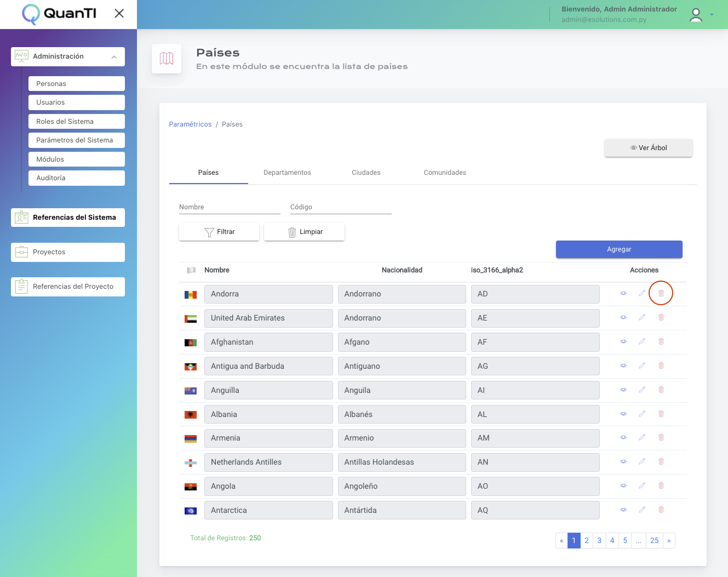Focus the Nombre filter field
728x577 pixels.
click(230, 207)
